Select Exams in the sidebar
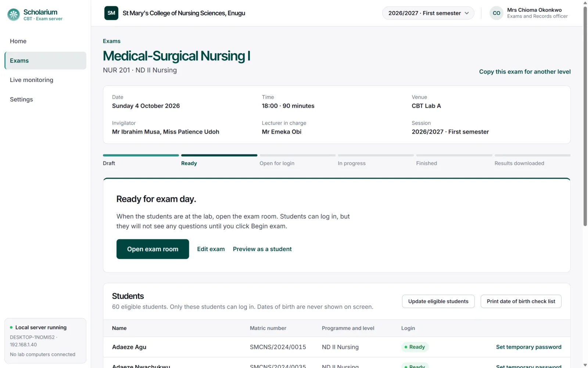 pos(45,61)
